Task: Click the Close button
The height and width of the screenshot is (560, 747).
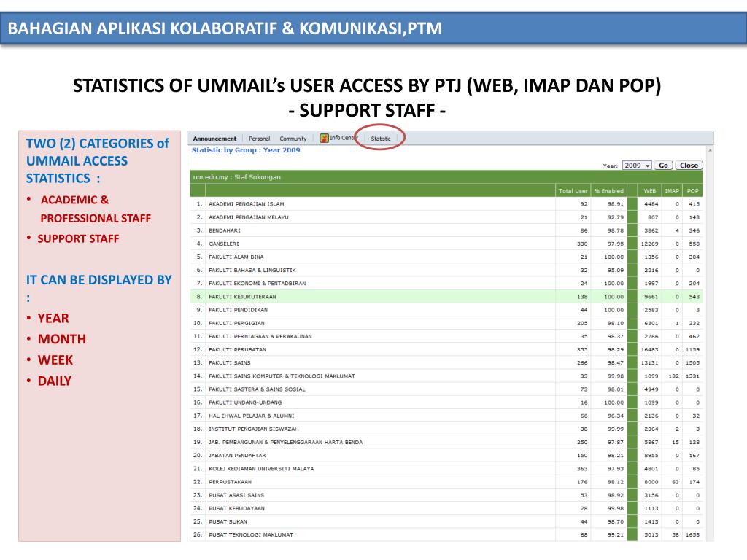Action: point(689,166)
